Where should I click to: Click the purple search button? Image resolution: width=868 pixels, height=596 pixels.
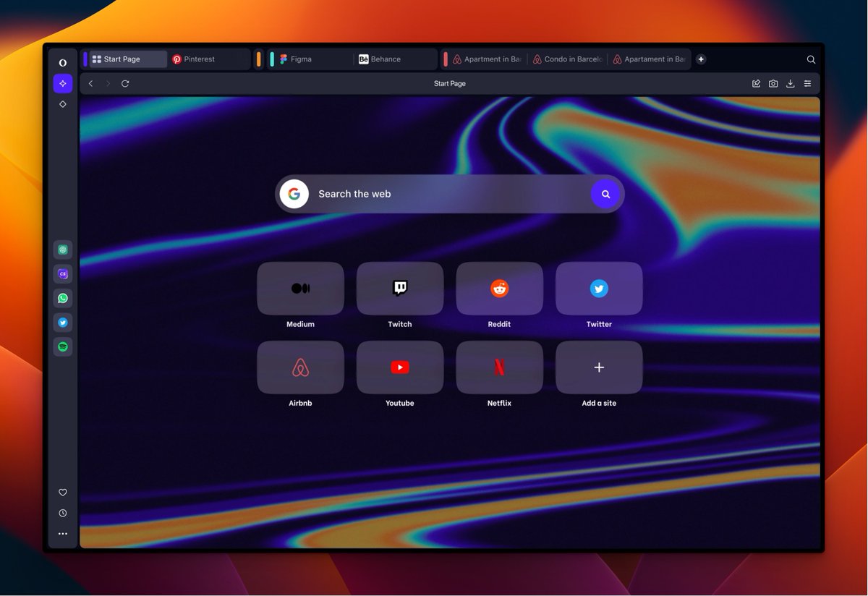tap(605, 194)
